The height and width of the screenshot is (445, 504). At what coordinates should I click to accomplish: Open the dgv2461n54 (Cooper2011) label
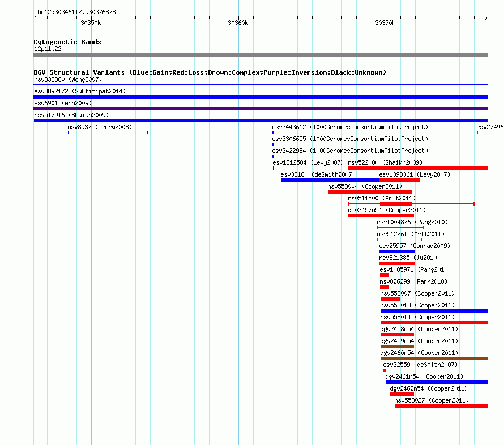424,376
